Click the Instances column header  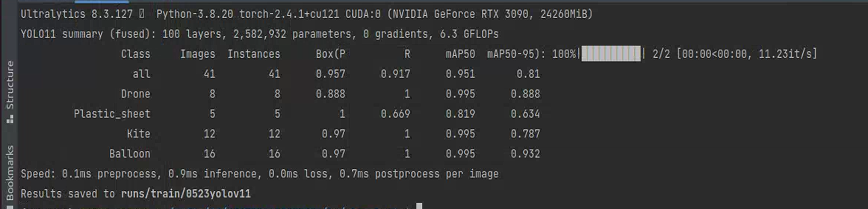pos(254,54)
